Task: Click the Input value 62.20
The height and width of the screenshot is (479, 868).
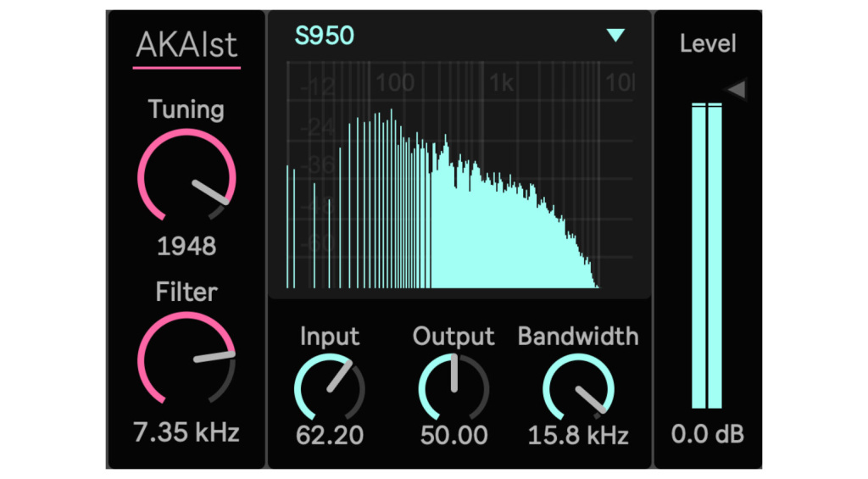Action: [330, 435]
